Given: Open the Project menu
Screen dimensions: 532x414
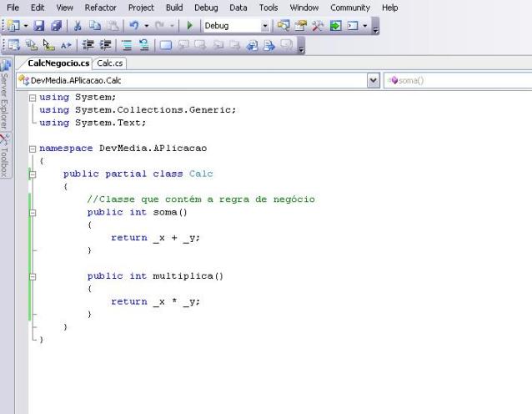Looking at the screenshot, I should (141, 8).
